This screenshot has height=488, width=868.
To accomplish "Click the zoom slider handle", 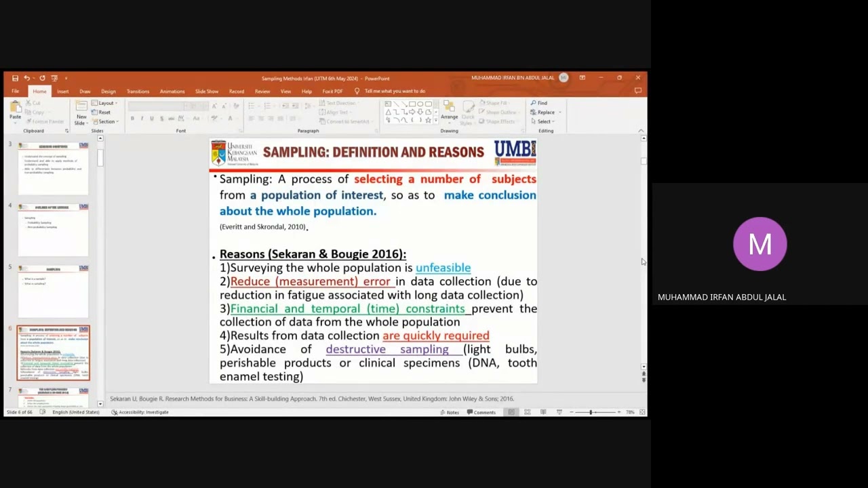I will tap(591, 412).
